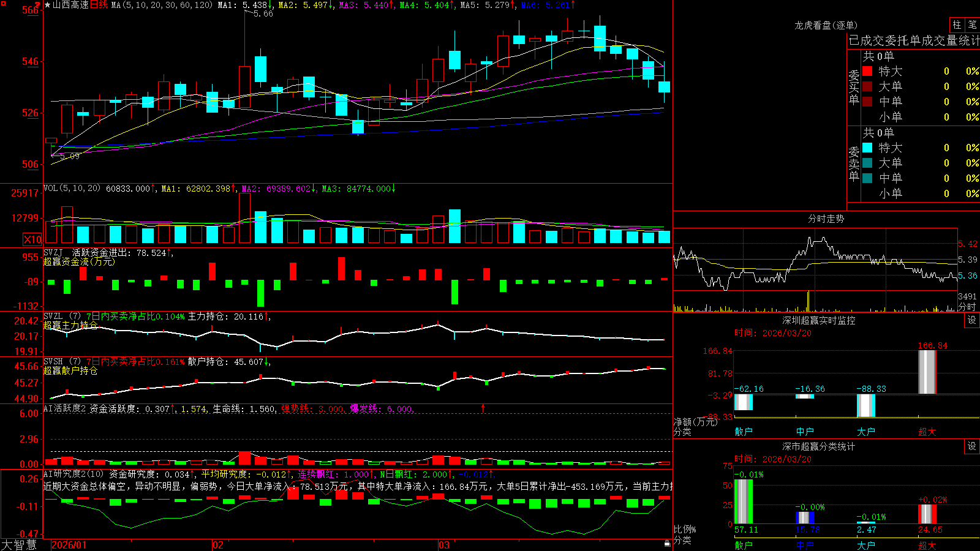Click the 日线 period label
Image resolution: width=980 pixels, height=551 pixels.
point(99,5)
